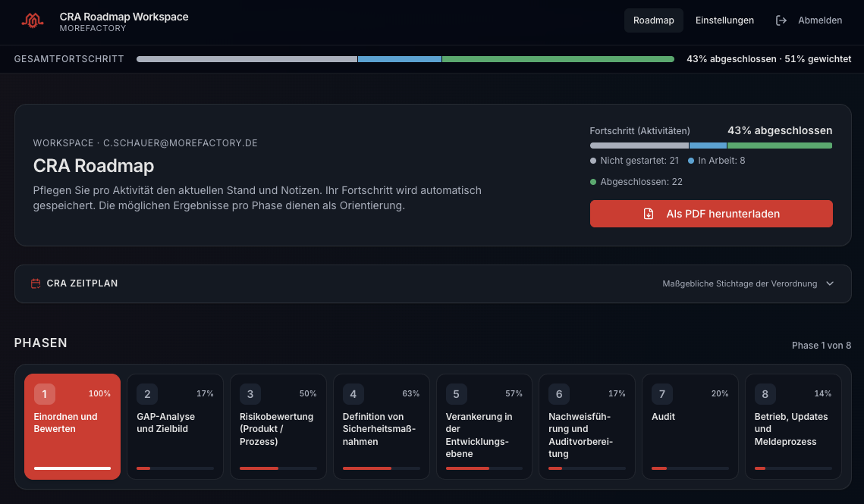Screen dimensions: 864x504
Task: Click the 50% value on phase 3
Action: 308,394
